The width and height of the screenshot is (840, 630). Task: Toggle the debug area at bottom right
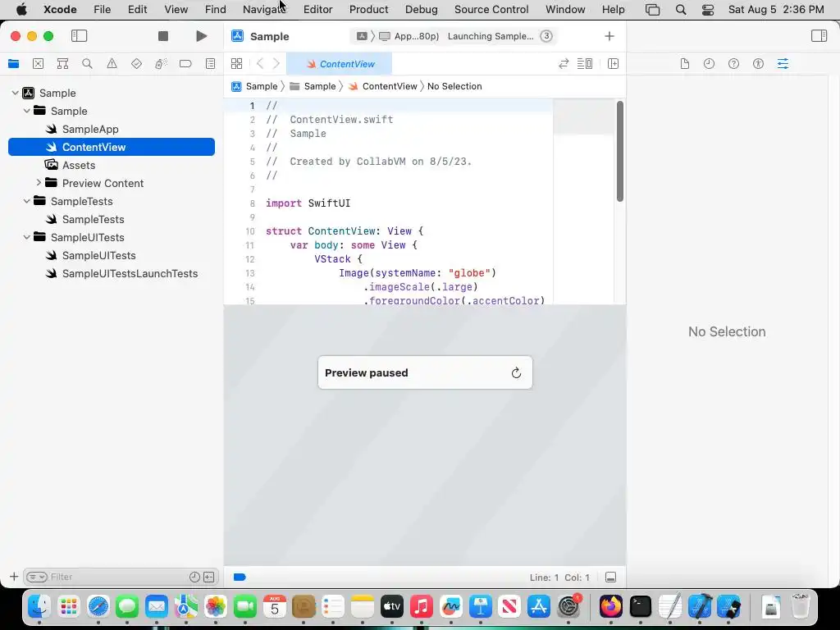click(x=610, y=577)
